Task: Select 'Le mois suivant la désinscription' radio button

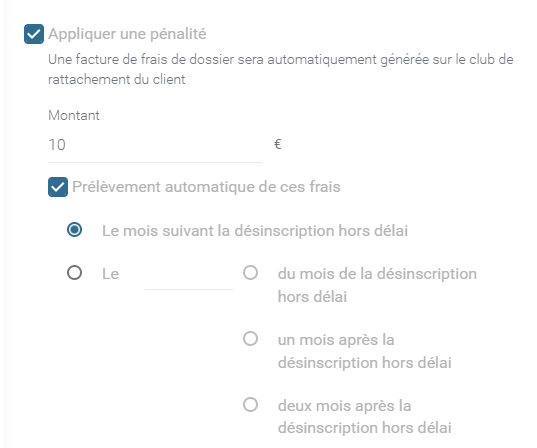Action: click(74, 229)
